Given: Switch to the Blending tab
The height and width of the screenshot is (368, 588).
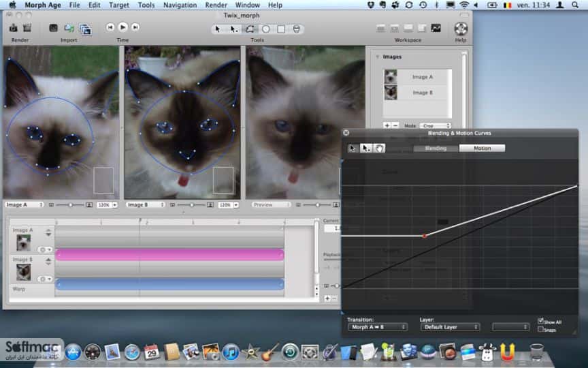Looking at the screenshot, I should 436,149.
